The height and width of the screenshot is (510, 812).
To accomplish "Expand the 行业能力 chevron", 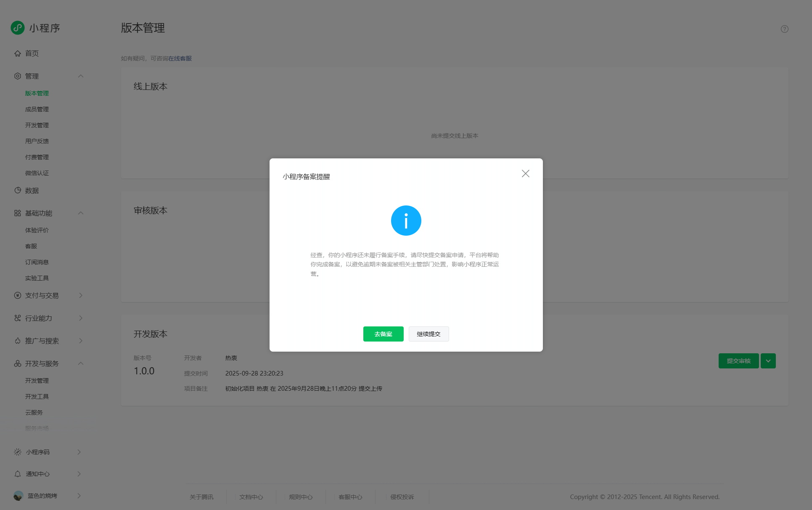I will 81,318.
